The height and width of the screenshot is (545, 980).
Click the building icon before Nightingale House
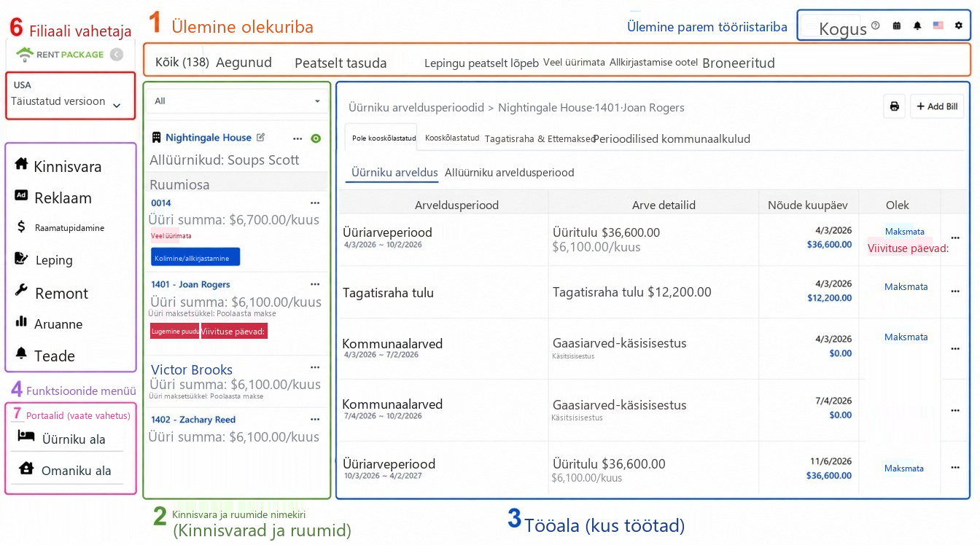(x=156, y=137)
